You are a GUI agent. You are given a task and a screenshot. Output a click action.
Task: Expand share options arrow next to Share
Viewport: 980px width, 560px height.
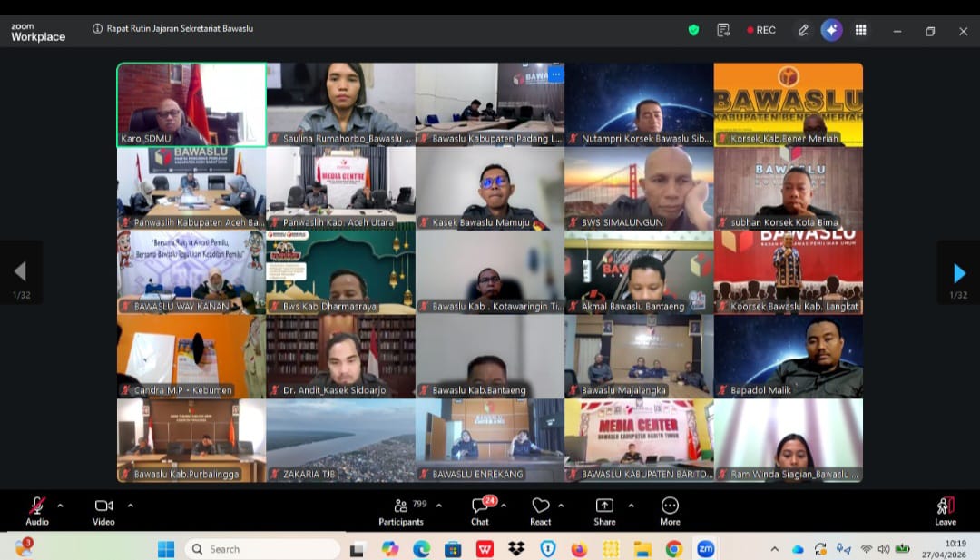[631, 506]
